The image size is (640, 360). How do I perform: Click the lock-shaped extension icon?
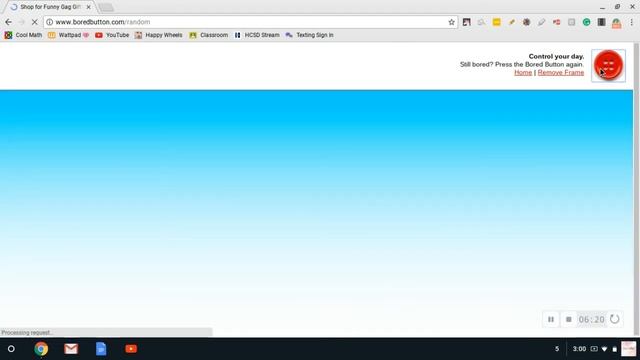(x=616, y=23)
